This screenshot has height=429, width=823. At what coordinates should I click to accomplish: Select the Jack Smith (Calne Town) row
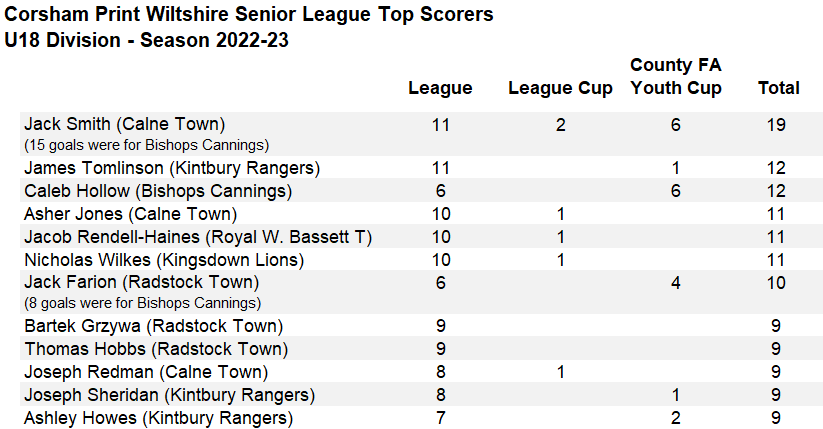pos(421,134)
